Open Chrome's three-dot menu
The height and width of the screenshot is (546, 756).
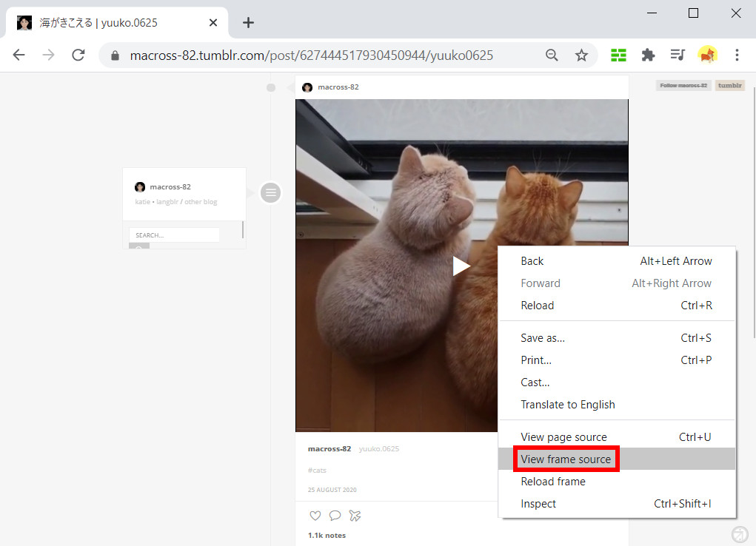pos(737,55)
